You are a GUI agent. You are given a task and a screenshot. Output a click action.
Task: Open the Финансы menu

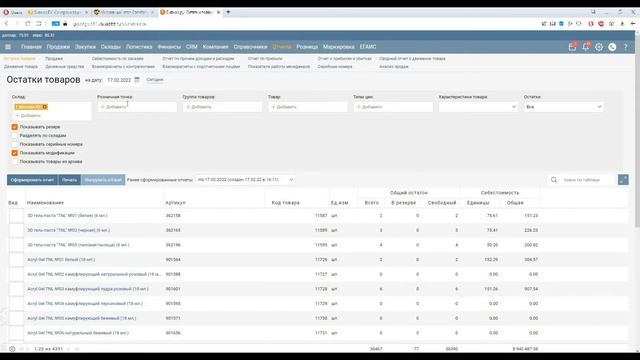[169, 47]
